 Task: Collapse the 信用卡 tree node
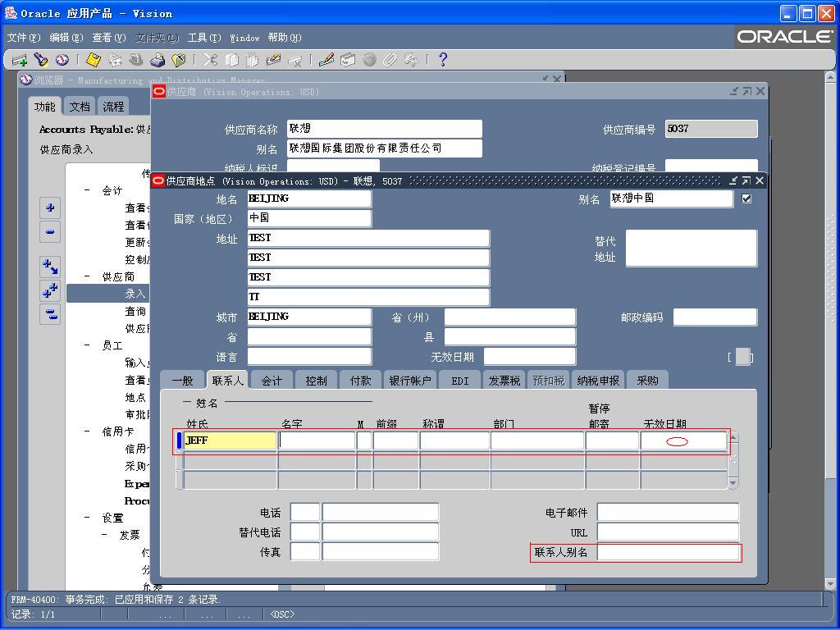87,431
